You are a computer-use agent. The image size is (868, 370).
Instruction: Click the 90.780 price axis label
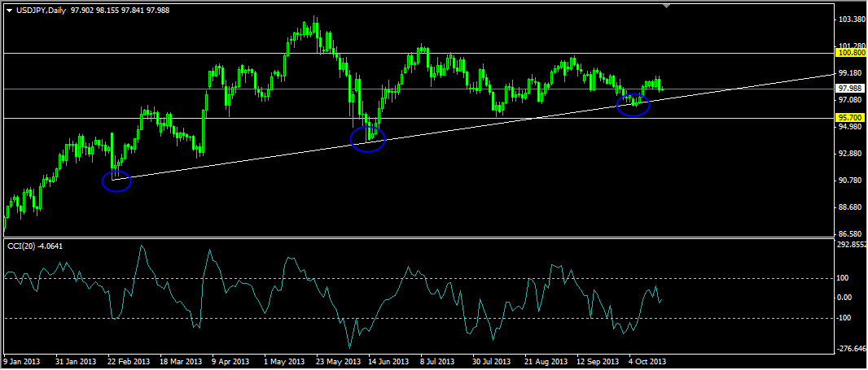click(x=852, y=181)
